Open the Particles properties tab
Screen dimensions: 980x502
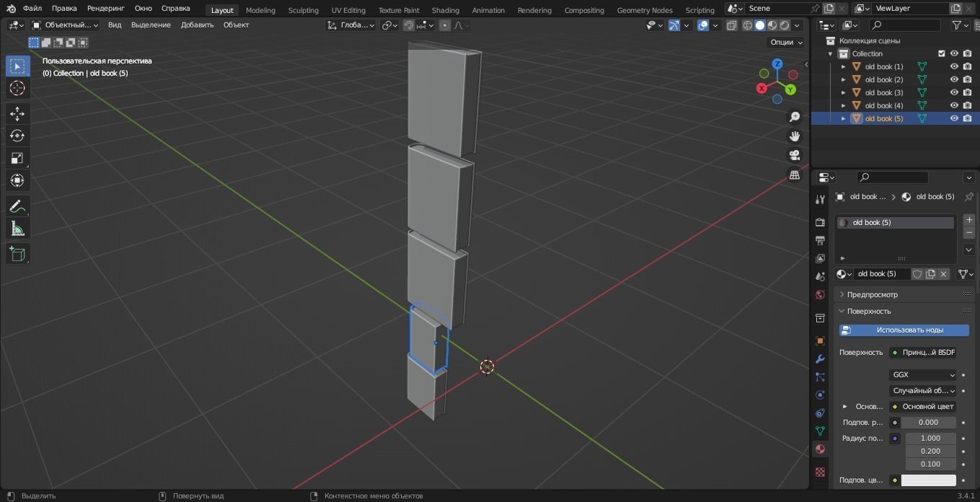[820, 376]
